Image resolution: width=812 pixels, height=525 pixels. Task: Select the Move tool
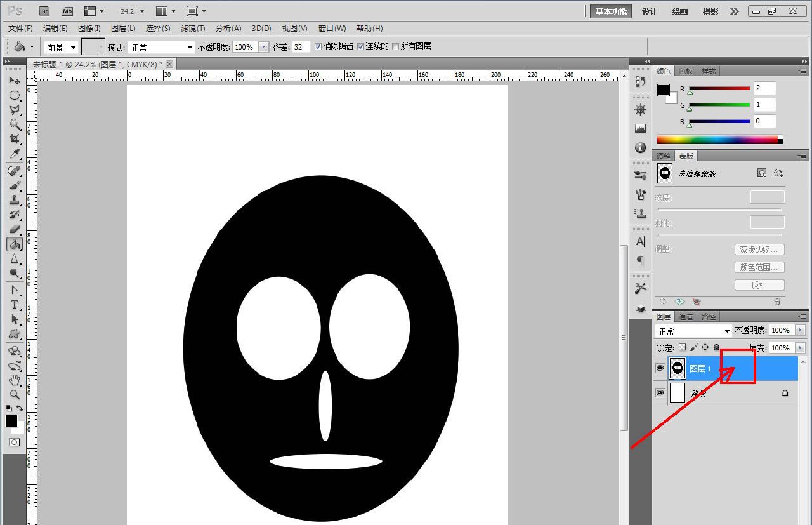click(14, 81)
